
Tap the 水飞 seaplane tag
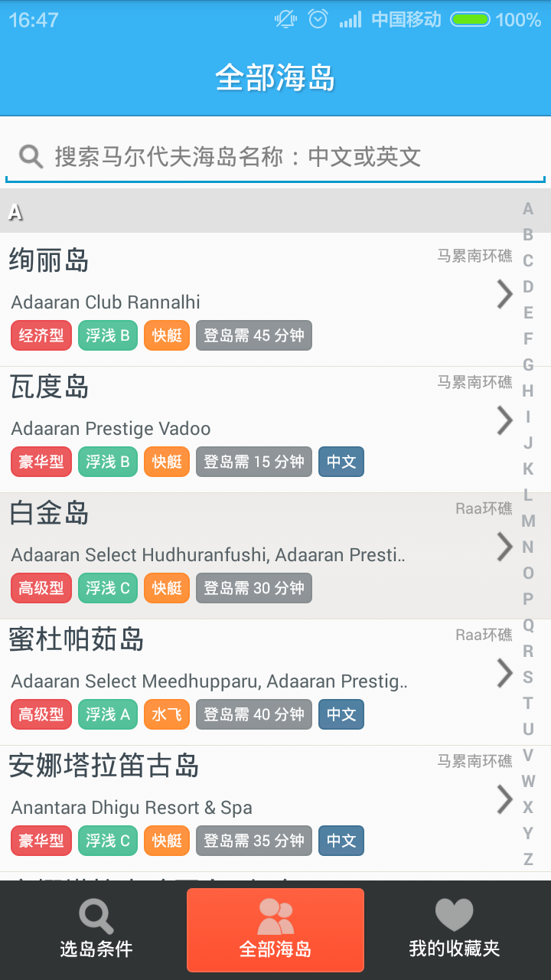point(166,714)
